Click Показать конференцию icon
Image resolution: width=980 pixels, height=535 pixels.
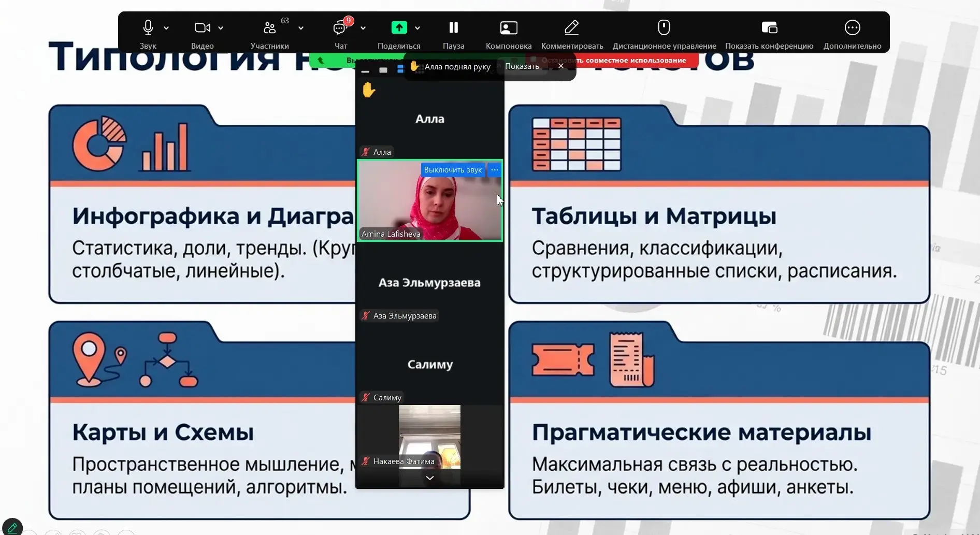click(769, 28)
